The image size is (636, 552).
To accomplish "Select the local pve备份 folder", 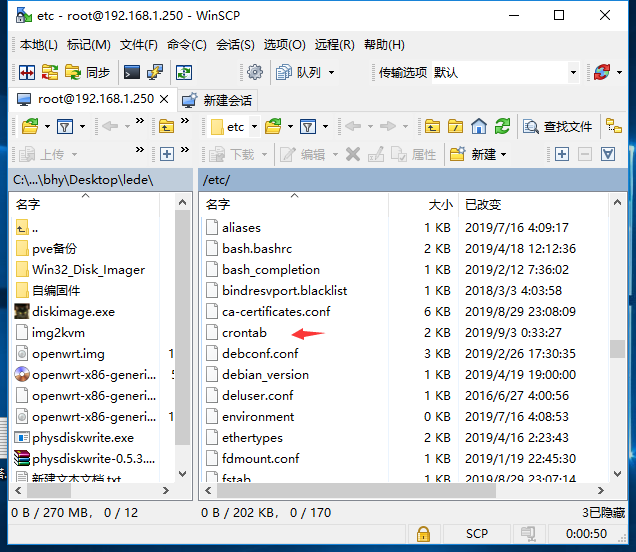I will tap(54, 249).
